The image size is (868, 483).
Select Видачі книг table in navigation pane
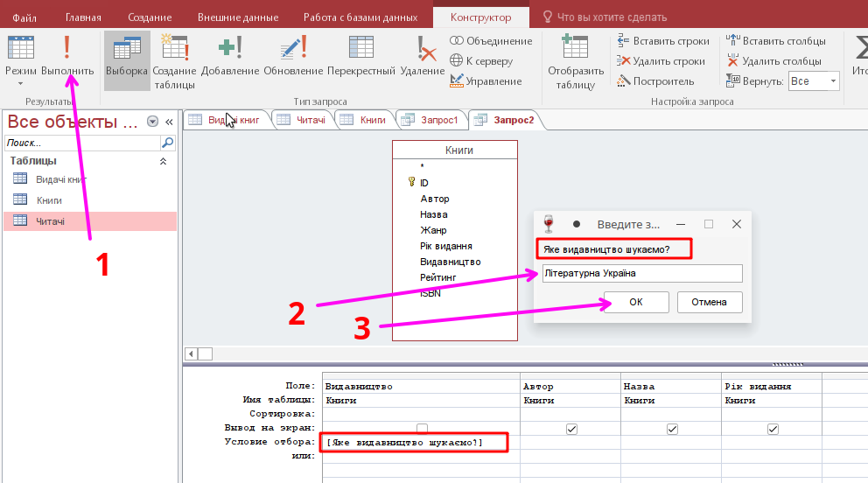89,179
